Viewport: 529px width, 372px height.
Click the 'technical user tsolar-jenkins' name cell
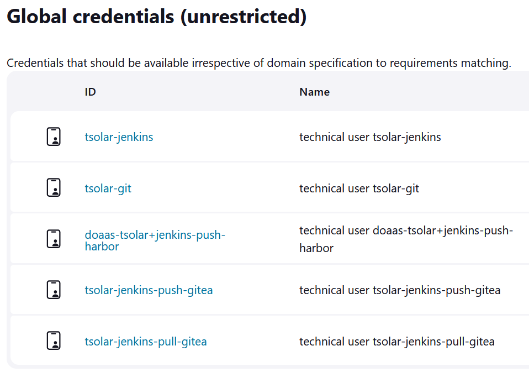click(370, 137)
